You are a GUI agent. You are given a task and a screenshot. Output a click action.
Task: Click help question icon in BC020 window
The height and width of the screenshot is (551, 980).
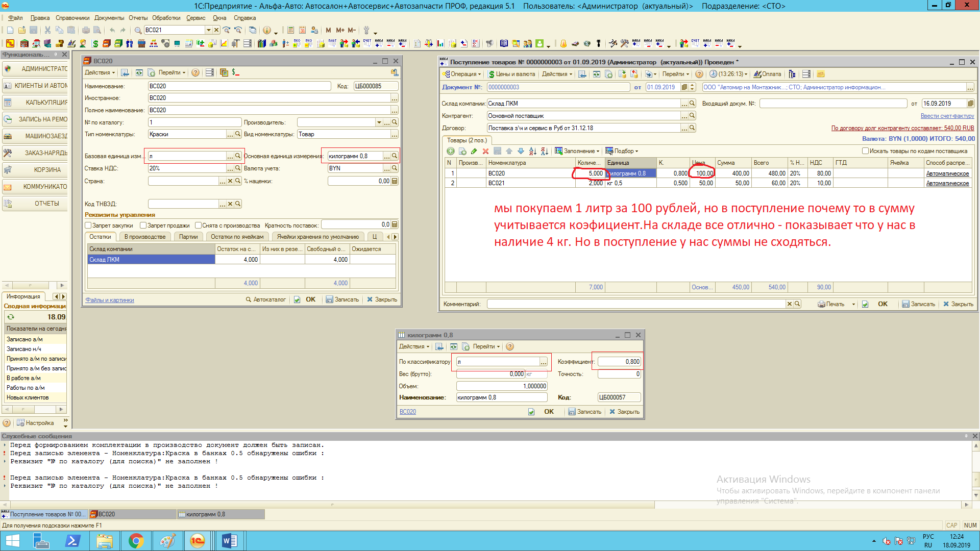tap(195, 72)
